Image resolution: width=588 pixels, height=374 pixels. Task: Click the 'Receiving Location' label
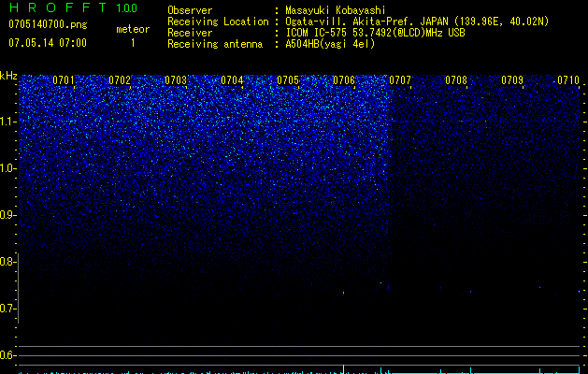(x=218, y=22)
